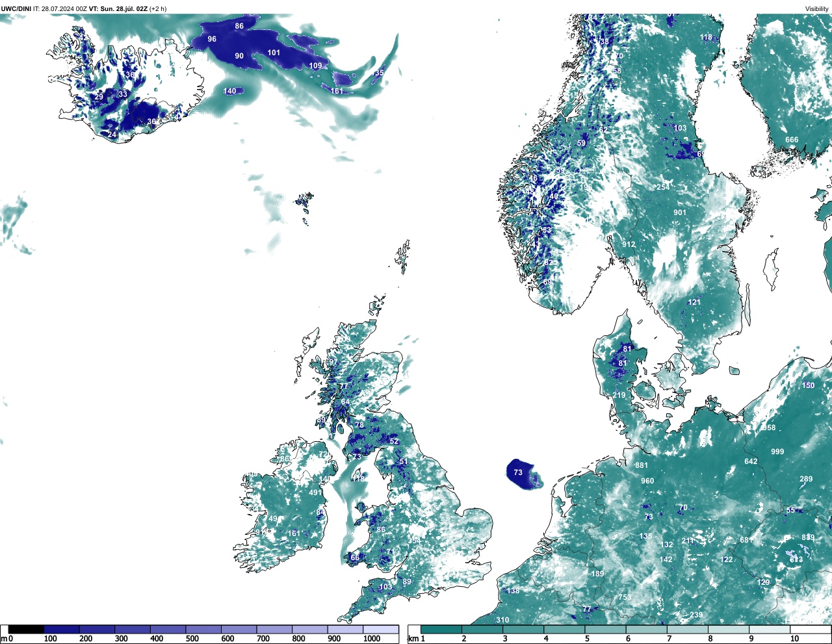This screenshot has height=644, width=832.
Task: Click the '912' value near Norway-Sweden border
Action: [629, 244]
